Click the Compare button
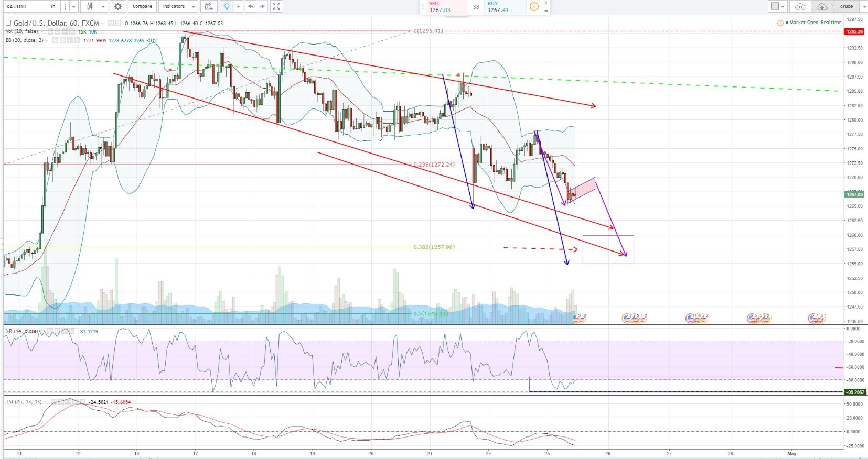Screen dimensions: 868x459 pyautogui.click(x=142, y=6)
